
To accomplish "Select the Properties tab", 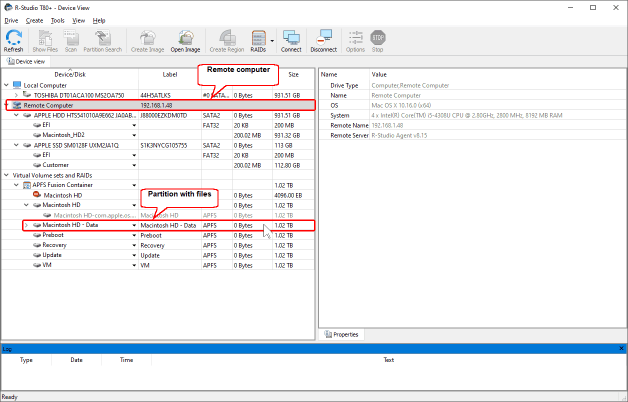I will [341, 334].
